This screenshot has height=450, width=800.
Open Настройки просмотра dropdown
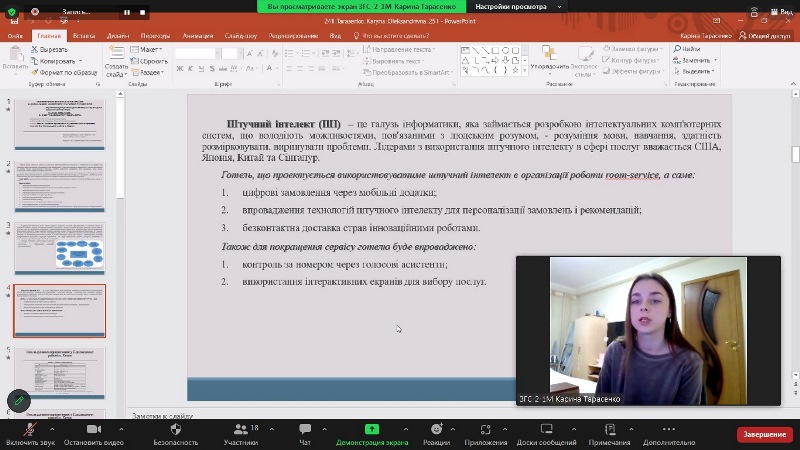[517, 7]
